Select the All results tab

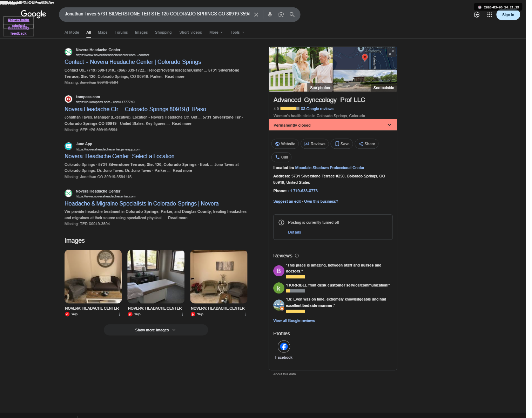[x=89, y=32]
